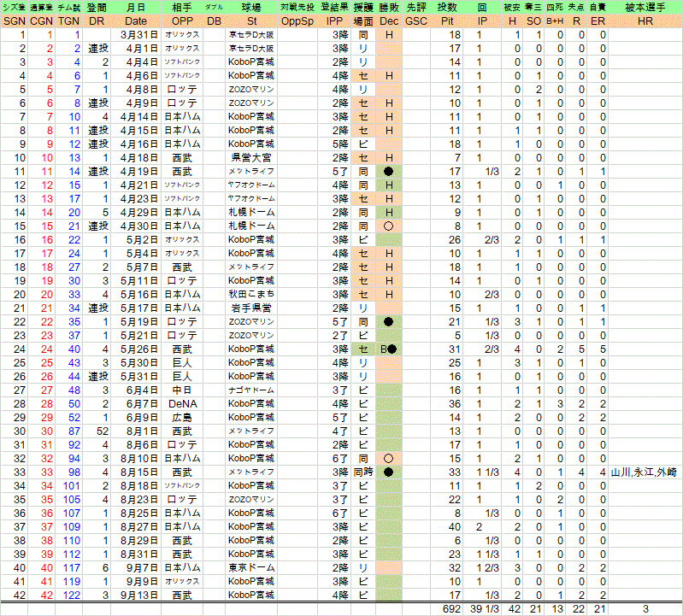Screen dimensions: 683x616
Task: Select the OPP column header
Action: click(182, 21)
